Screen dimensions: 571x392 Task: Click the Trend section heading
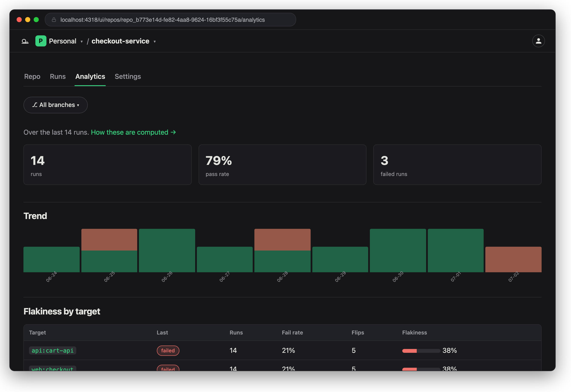tap(35, 216)
